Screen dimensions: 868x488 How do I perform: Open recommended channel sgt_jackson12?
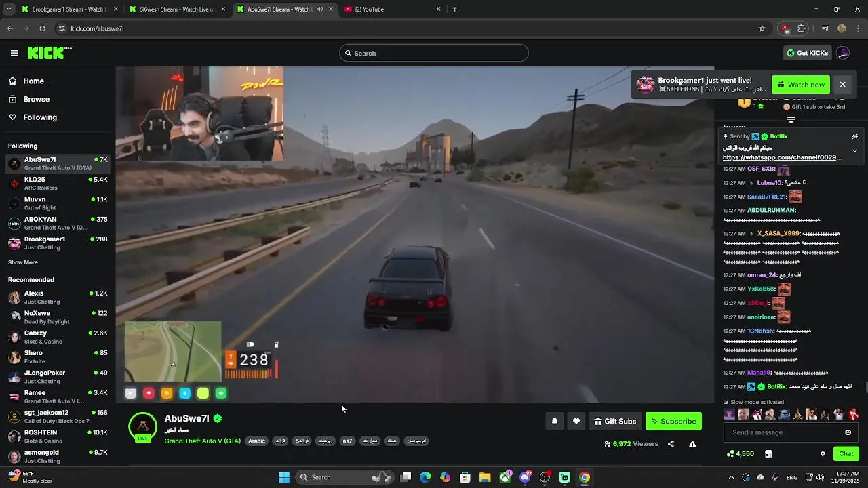point(58,416)
